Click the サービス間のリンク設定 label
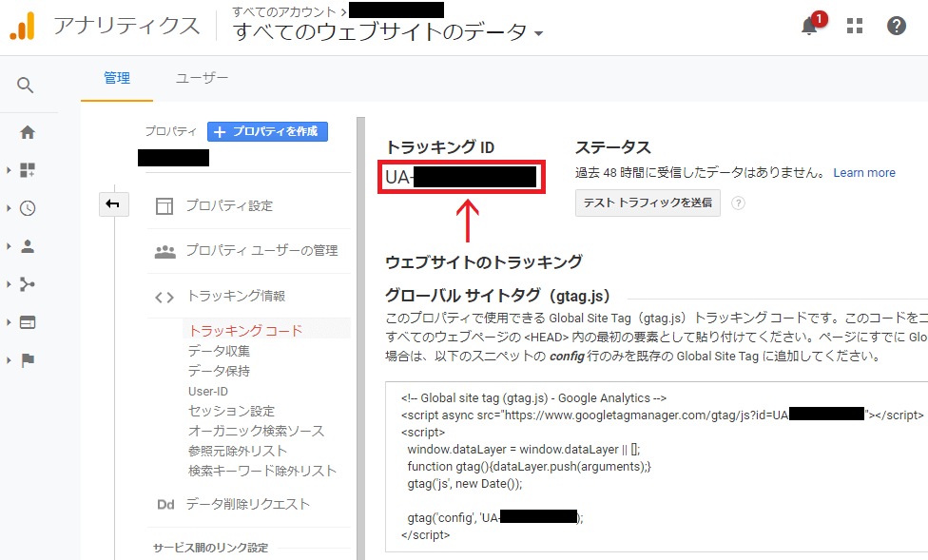This screenshot has width=928, height=560. 211,548
